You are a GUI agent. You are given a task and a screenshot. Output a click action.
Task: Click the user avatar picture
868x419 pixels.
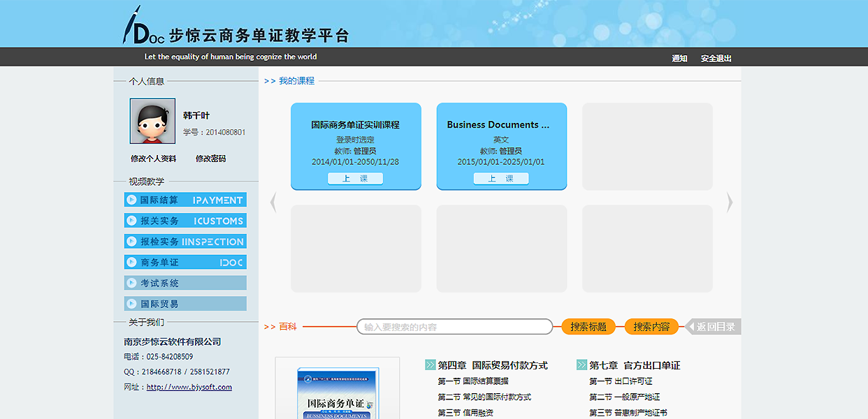coord(152,121)
